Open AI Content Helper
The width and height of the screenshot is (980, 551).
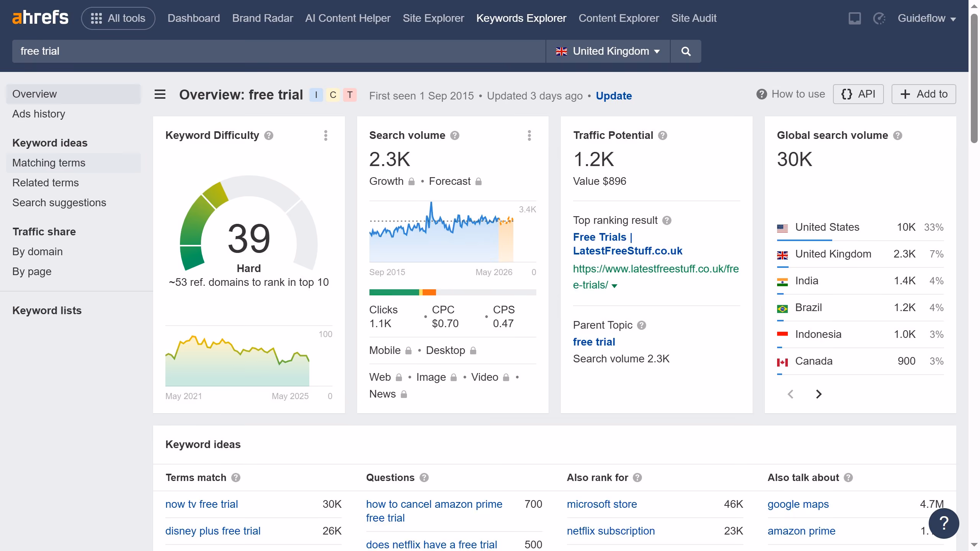(x=348, y=18)
